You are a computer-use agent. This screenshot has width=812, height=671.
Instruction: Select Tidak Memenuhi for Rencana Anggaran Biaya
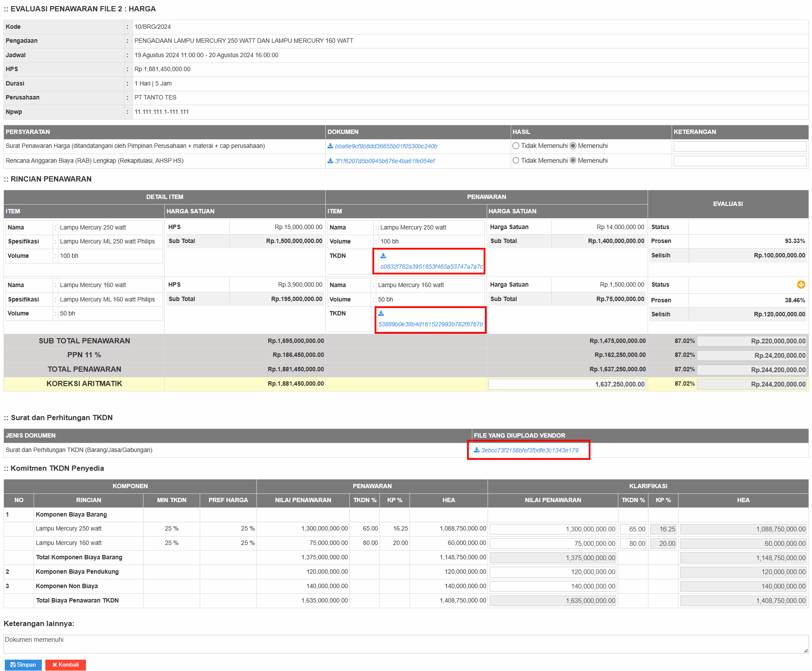516,161
